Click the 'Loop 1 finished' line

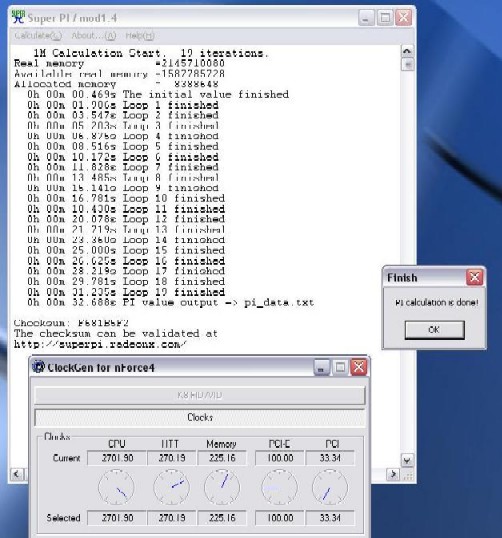[x=123, y=105]
